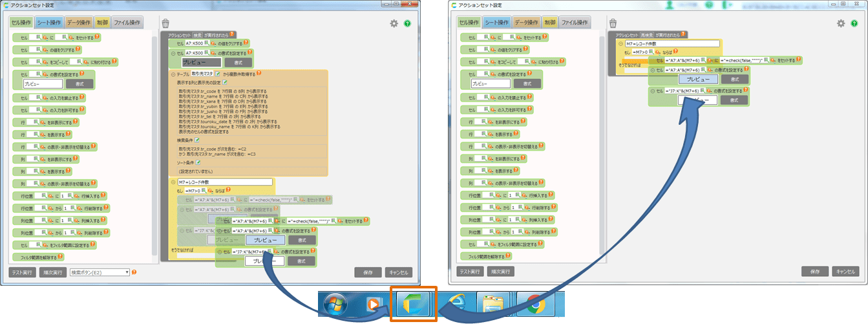The height and width of the screenshot is (324, 868).
Task: Click テスト実行 button in right window
Action: tap(470, 272)
